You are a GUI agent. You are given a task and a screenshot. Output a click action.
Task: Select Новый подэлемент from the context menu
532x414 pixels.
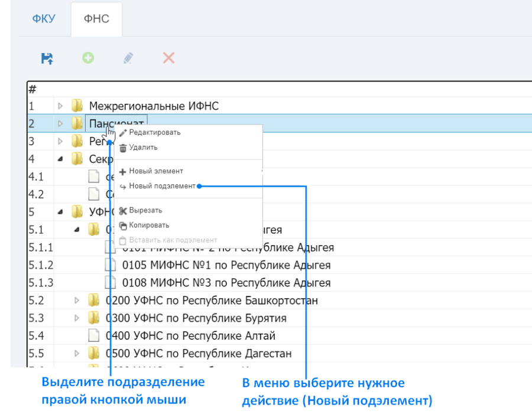pos(162,186)
